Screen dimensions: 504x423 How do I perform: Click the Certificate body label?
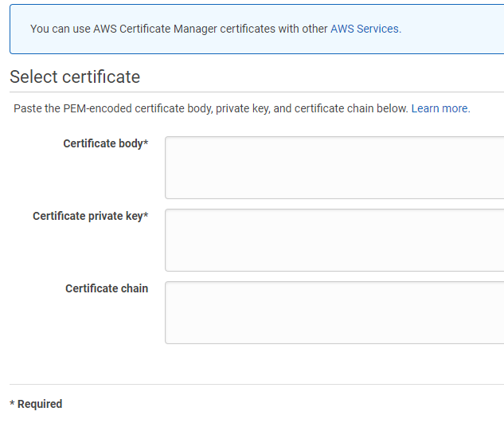pos(102,144)
